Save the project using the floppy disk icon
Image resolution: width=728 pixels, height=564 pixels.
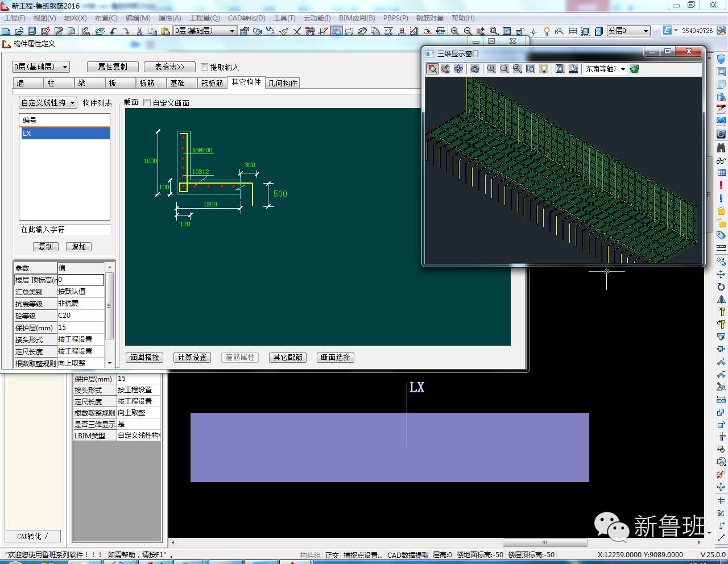pyautogui.click(x=32, y=31)
